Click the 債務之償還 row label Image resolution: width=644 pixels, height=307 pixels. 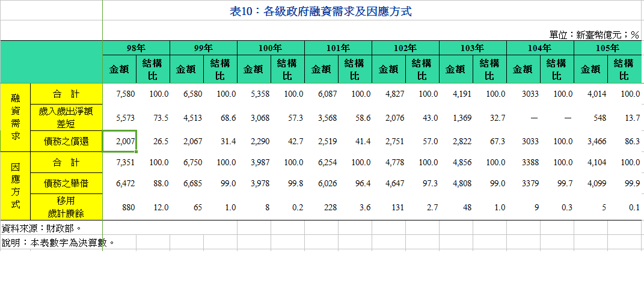point(66,141)
